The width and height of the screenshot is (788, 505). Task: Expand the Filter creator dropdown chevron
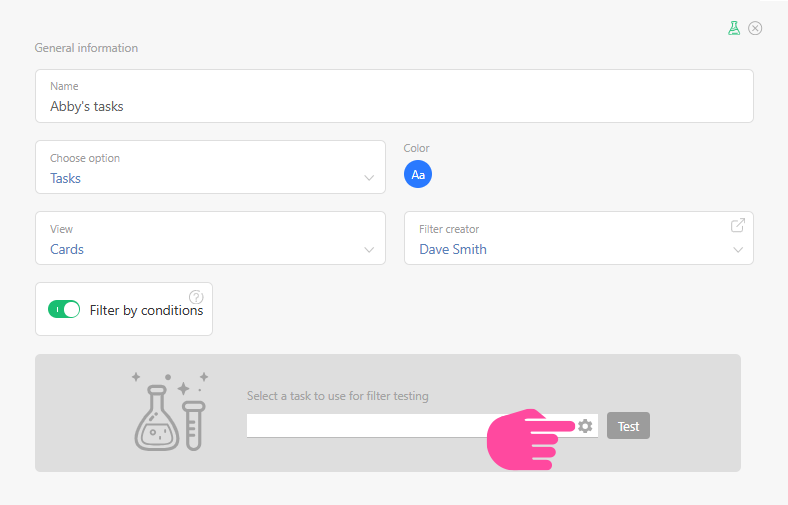(x=738, y=250)
